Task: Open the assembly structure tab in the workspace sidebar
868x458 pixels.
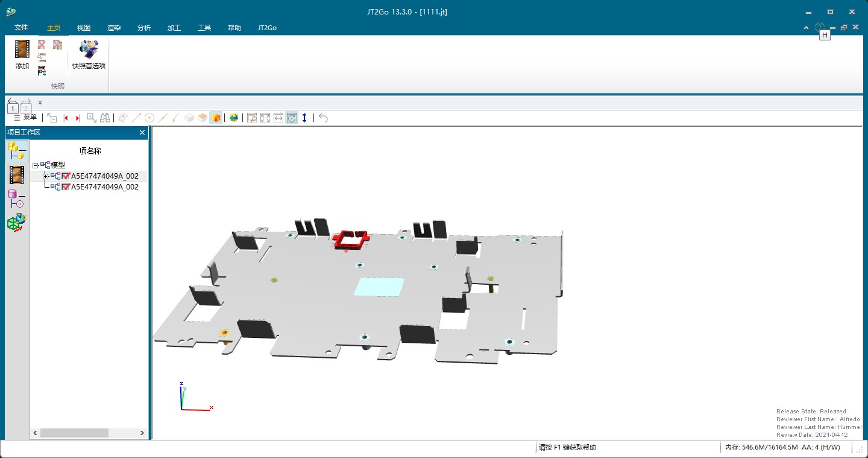Action: (17, 151)
